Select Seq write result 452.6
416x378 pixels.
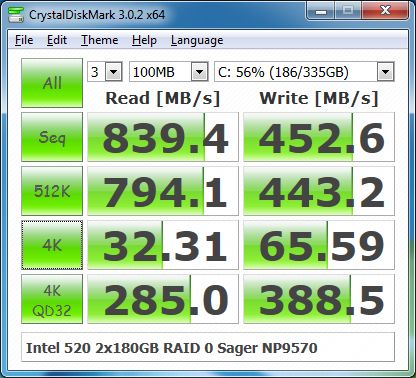[x=319, y=137]
